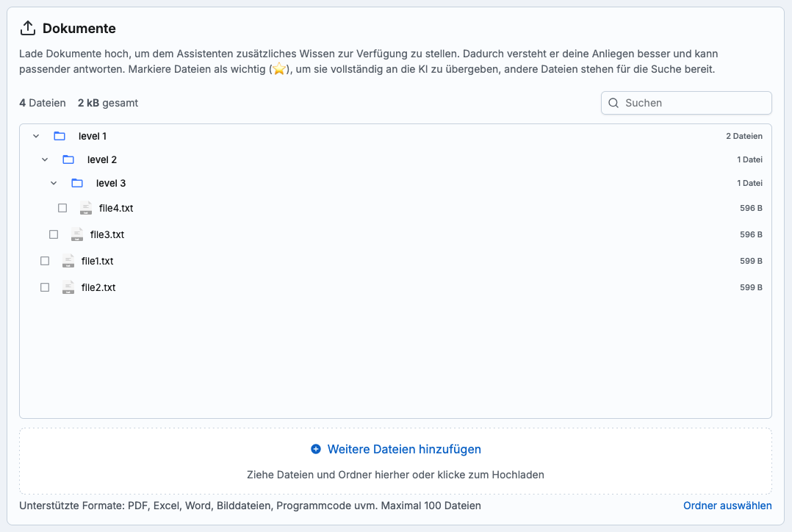Click the level 1 folder icon
Image resolution: width=792 pixels, height=532 pixels.
tap(60, 136)
